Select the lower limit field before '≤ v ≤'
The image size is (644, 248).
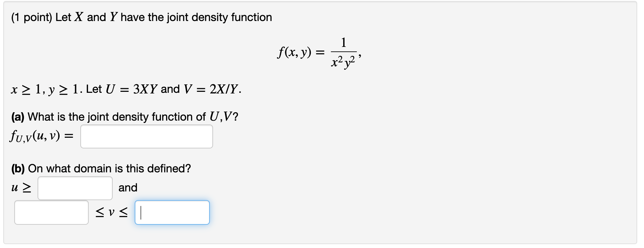52,212
